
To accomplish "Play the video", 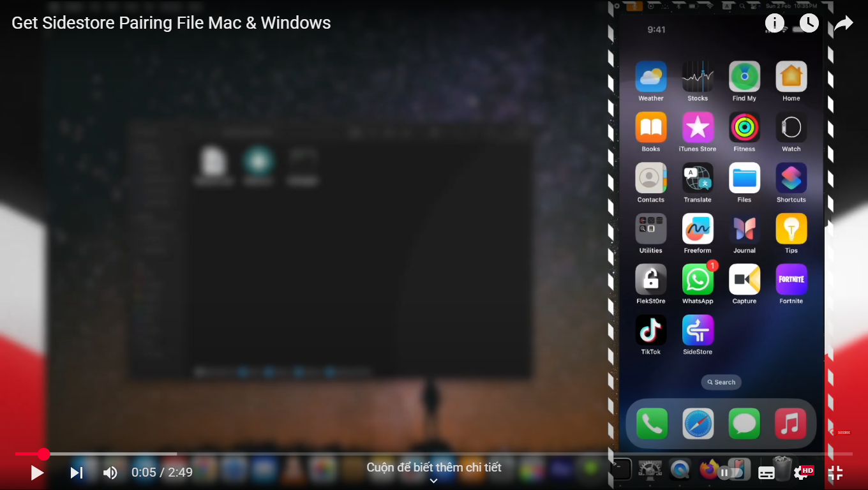I will click(37, 473).
